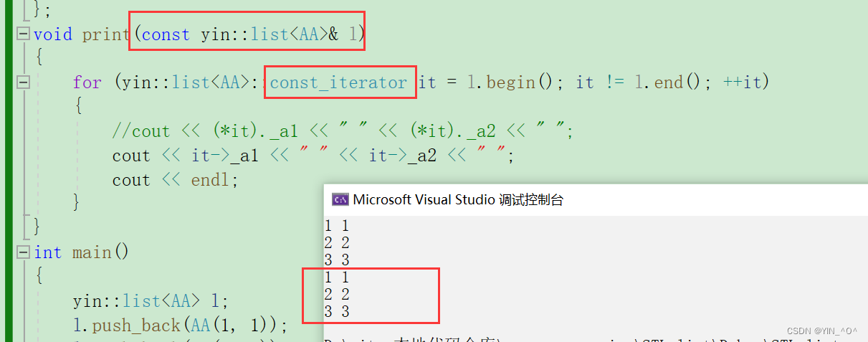The width and height of the screenshot is (868, 342).
Task: Click the endl token
Action: [x=214, y=180]
